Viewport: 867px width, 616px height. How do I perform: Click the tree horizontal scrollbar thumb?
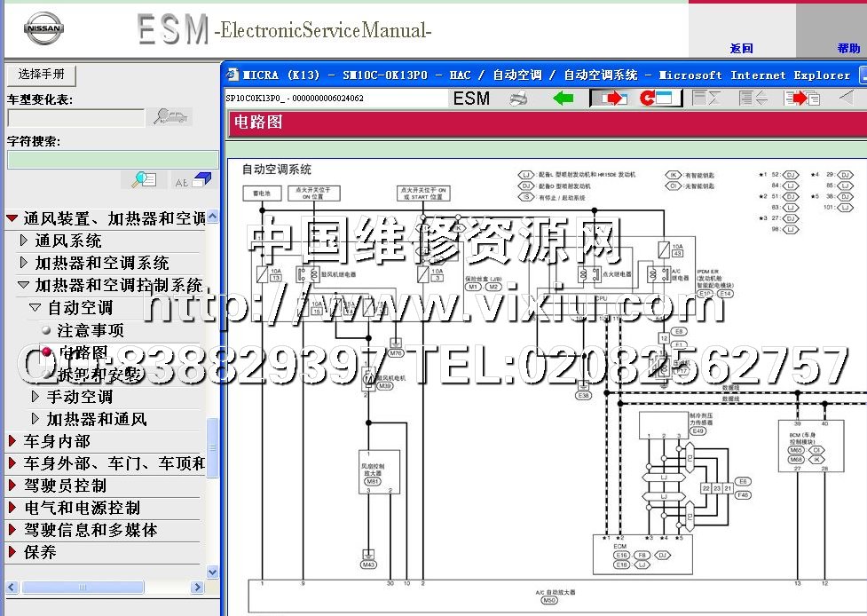coord(83,588)
